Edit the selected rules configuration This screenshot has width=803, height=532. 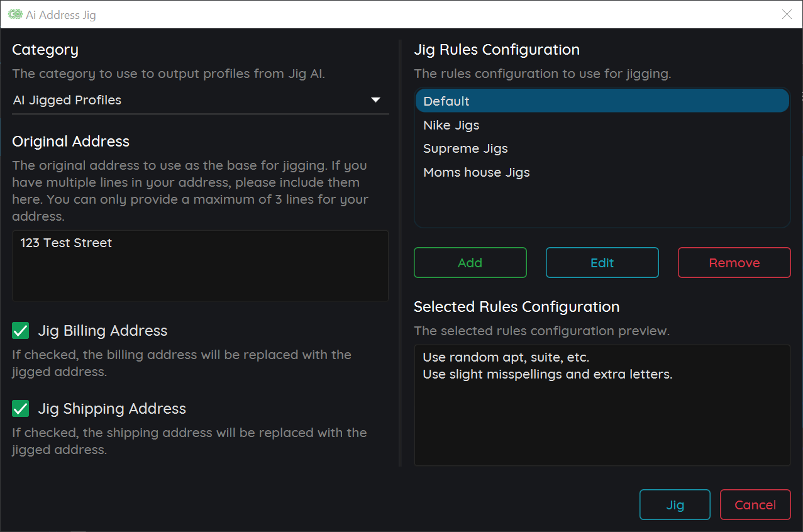[x=602, y=262]
